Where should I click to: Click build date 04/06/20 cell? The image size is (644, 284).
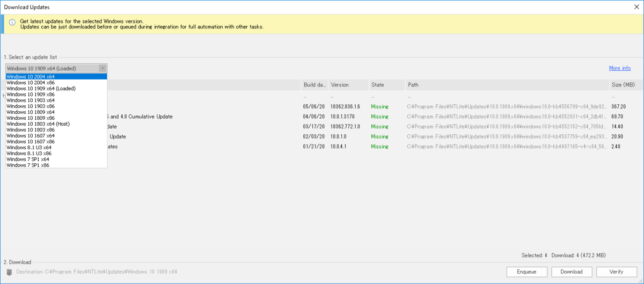coord(314,116)
